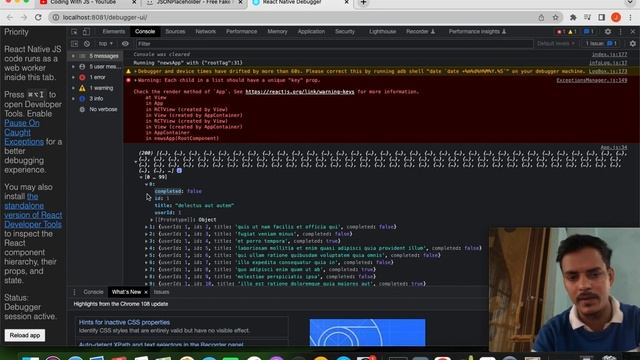Close the What's New drawer tab
This screenshot has height=360, width=640.
tap(146, 292)
